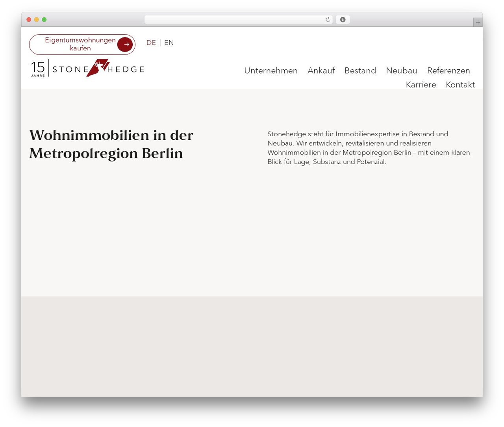The height and width of the screenshot is (427, 504).
Task: Click the Stonehedge description paragraph
Action: (369, 148)
